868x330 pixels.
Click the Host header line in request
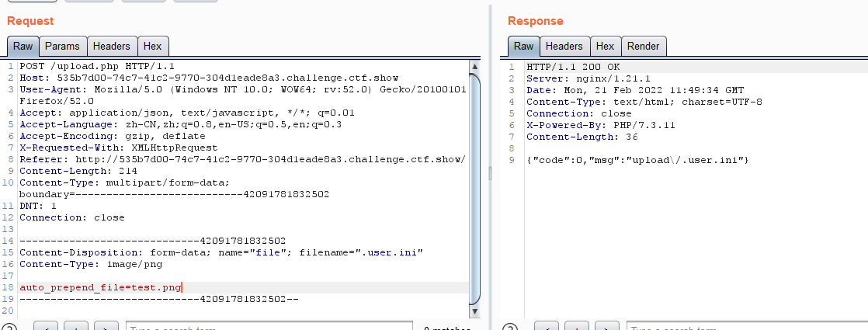tap(209, 78)
